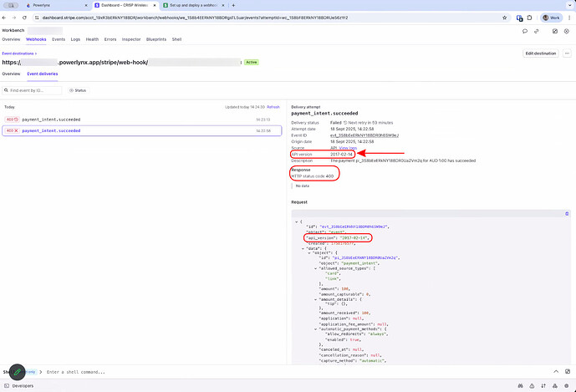This screenshot has width=576, height=392.
Task: Click the Edit destination button
Action: point(541,53)
